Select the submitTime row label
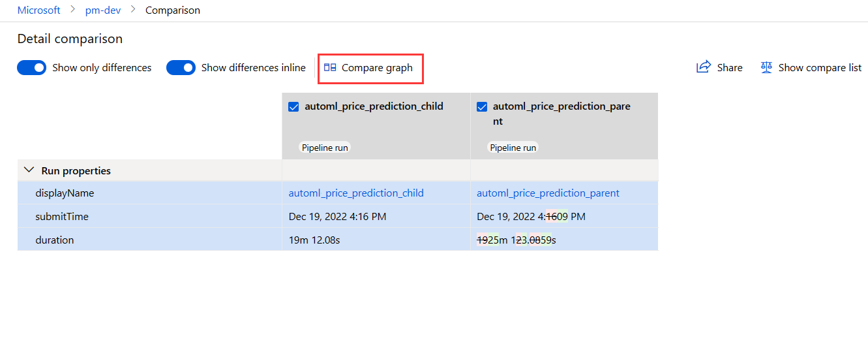 (x=62, y=217)
